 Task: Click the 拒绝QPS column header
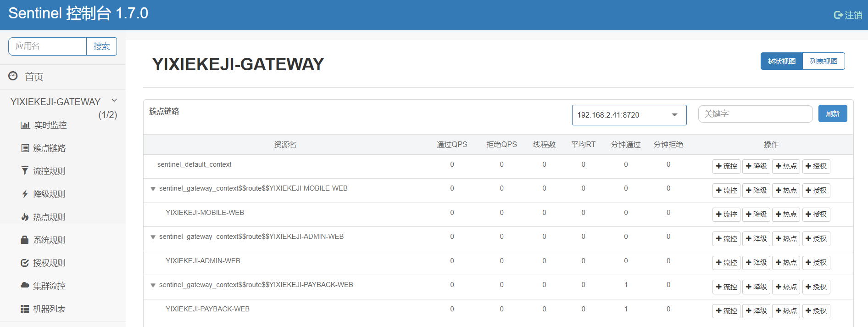[x=501, y=144]
